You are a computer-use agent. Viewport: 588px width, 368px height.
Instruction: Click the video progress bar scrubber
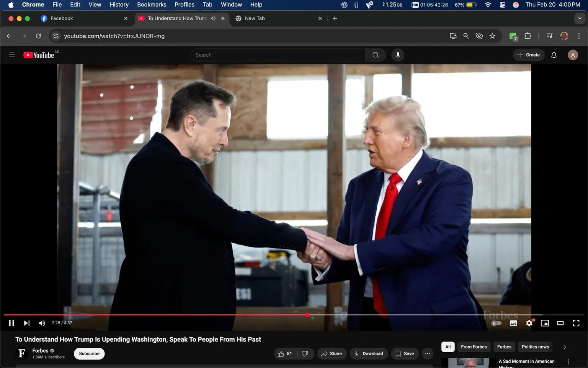[x=307, y=315]
